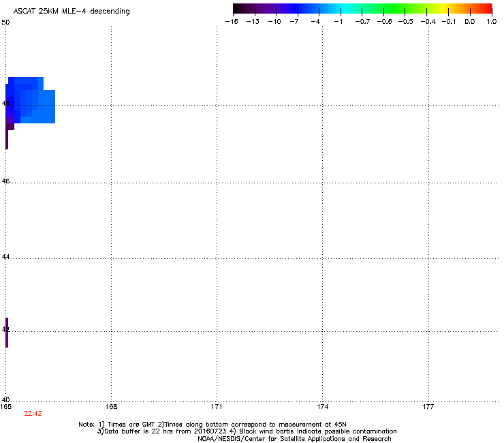This screenshot has height=443, width=504.
Task: Click the color bar label -4
Action: [x=315, y=22]
